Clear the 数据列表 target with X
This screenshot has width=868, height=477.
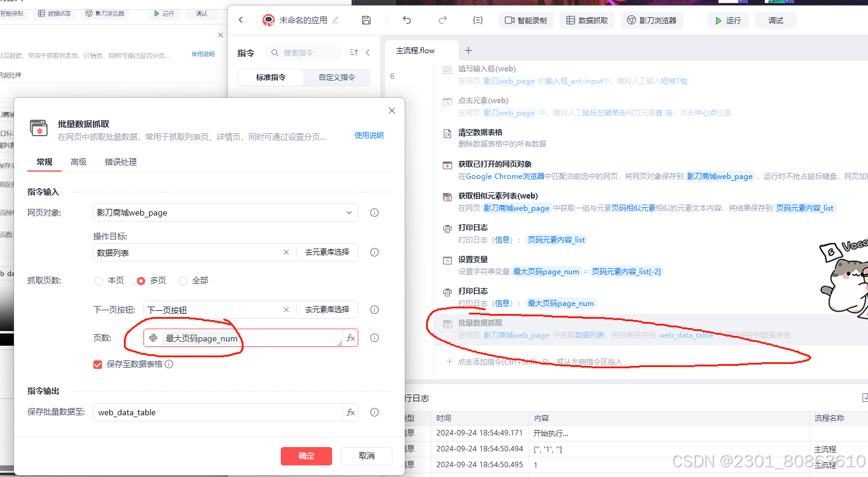click(x=286, y=252)
